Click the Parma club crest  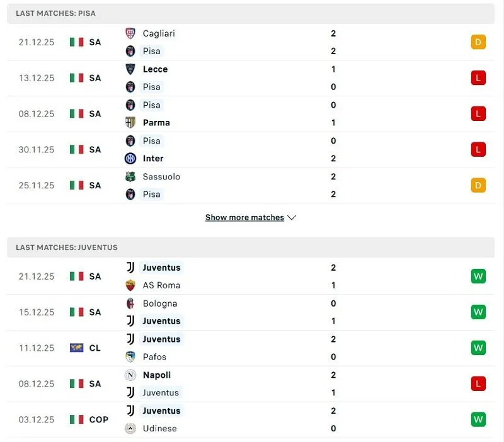pyautogui.click(x=131, y=123)
